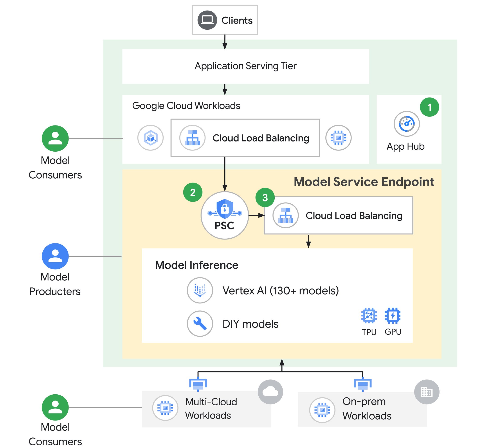The width and height of the screenshot is (483, 448).
Task: Click the Model Service Endpoint title
Action: pos(364,181)
